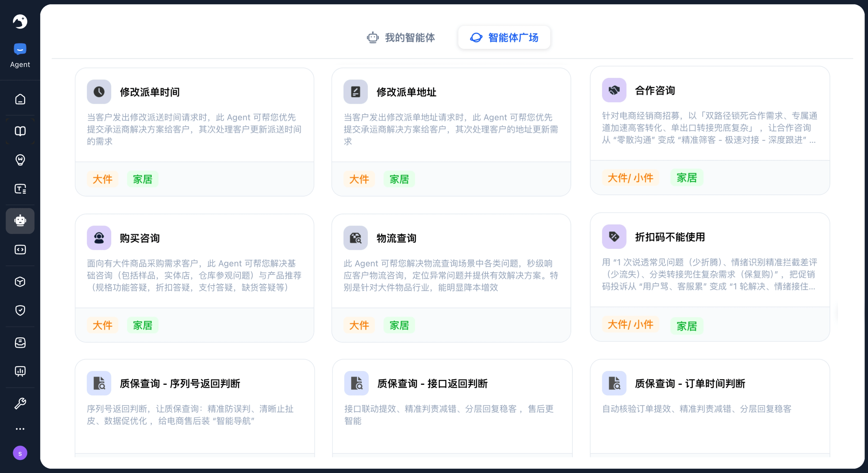Open the 修改派单地址 agent card title
The width and height of the screenshot is (868, 473).
[x=406, y=92]
